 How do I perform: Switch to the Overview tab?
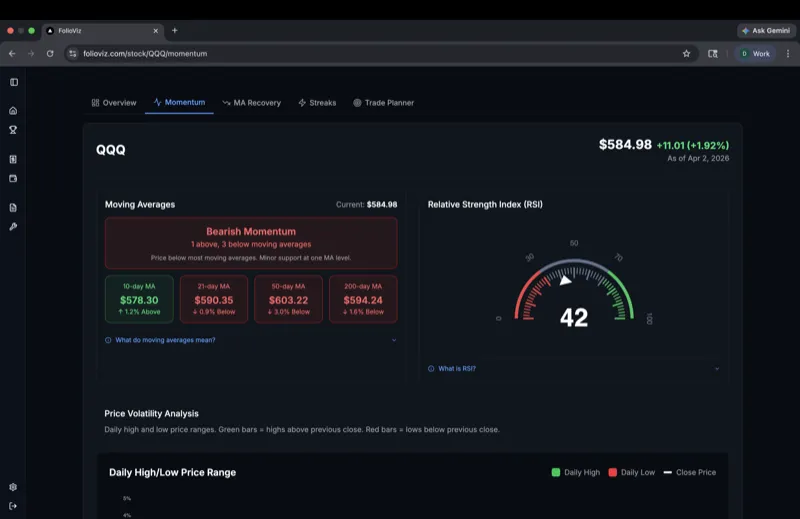click(x=114, y=103)
